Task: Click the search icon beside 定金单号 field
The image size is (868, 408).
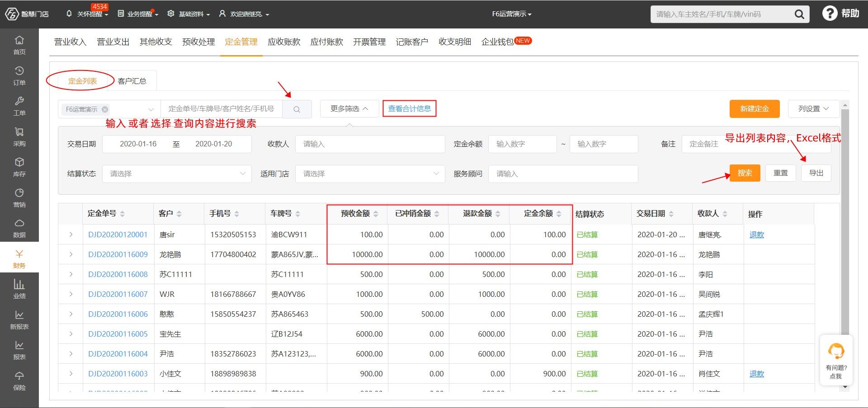Action: (297, 109)
